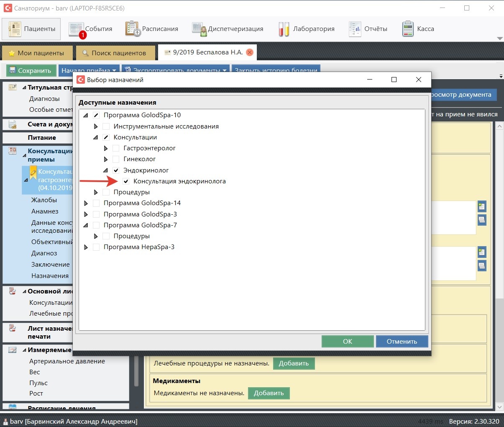Open the Пациенты section icon
The image size is (504, 427).
coord(15,29)
